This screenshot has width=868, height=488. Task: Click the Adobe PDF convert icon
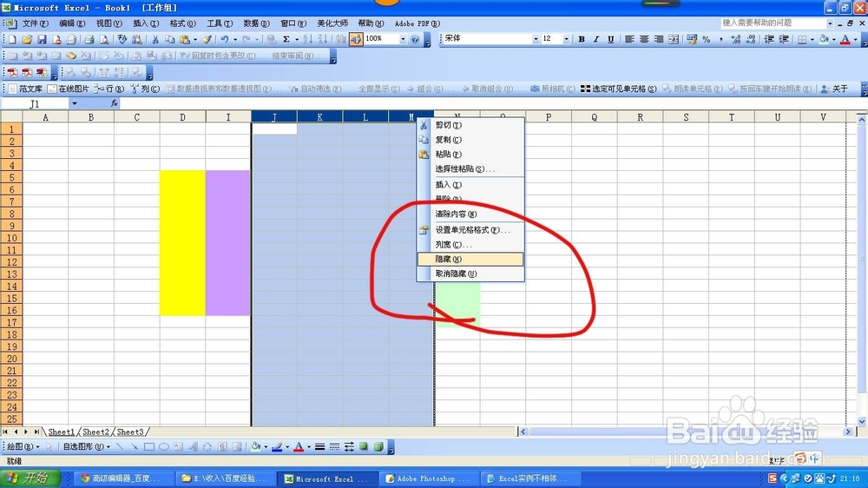click(x=12, y=73)
